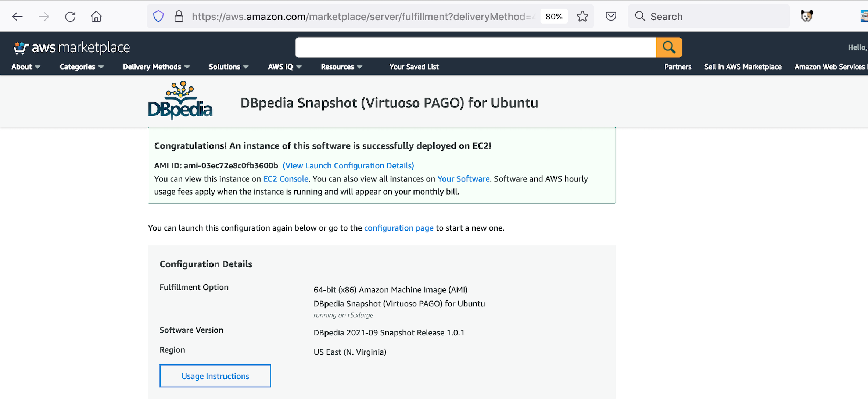Click the browser home icon
Image resolution: width=868 pixels, height=406 pixels.
click(x=96, y=17)
